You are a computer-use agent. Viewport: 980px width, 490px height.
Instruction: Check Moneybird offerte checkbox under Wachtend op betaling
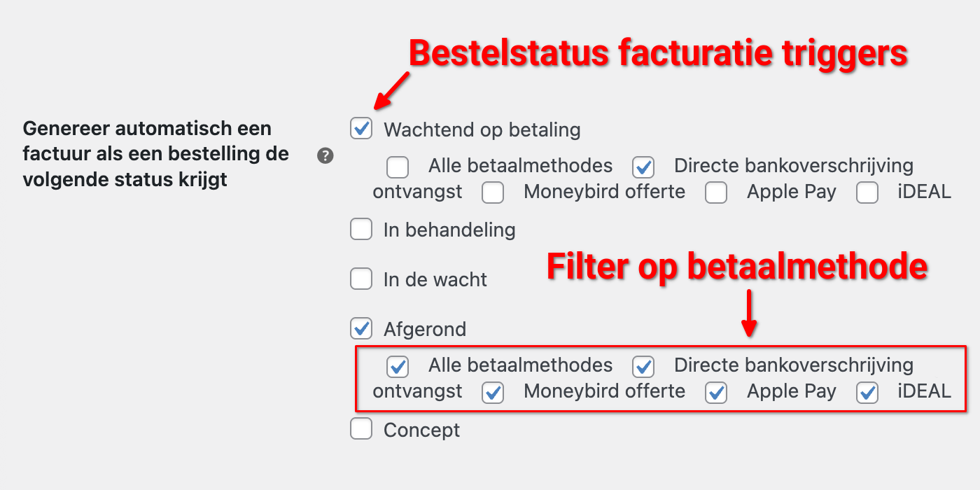tap(493, 192)
